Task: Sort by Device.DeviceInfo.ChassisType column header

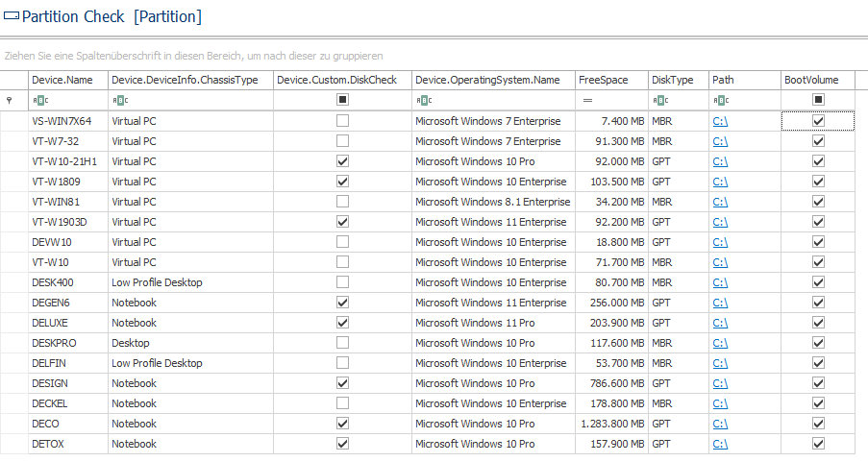Action: tap(191, 80)
